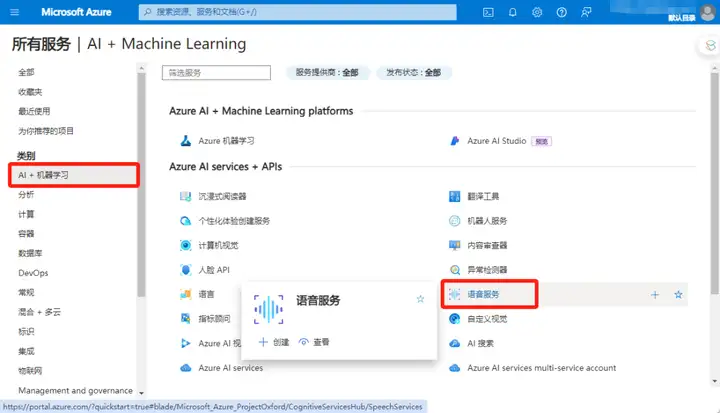This screenshot has width=720, height=413.
Task: Open the help question mark icon
Action: tap(561, 12)
